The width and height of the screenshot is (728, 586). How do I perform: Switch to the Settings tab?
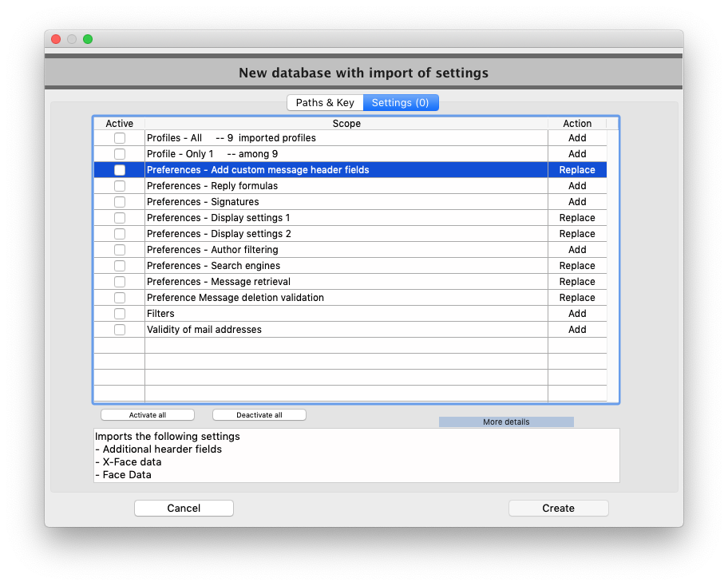pyautogui.click(x=401, y=102)
